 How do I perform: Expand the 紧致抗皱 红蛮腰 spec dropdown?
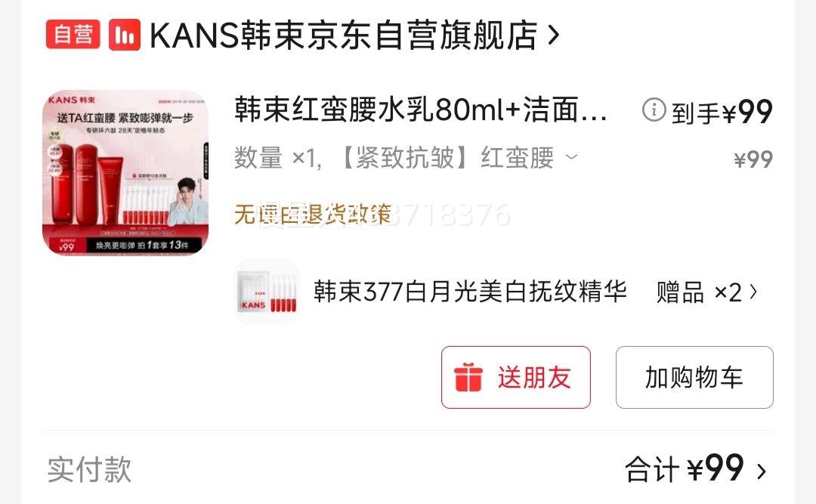coord(571,156)
